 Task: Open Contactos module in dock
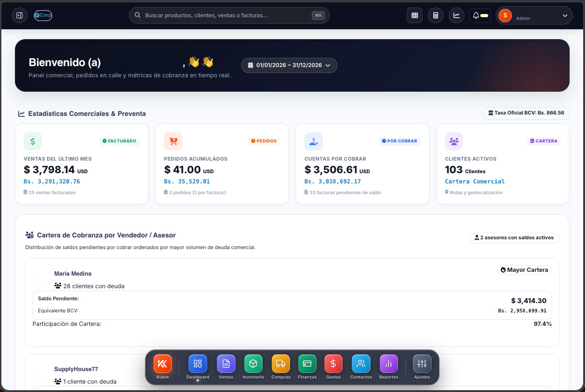[361, 367]
